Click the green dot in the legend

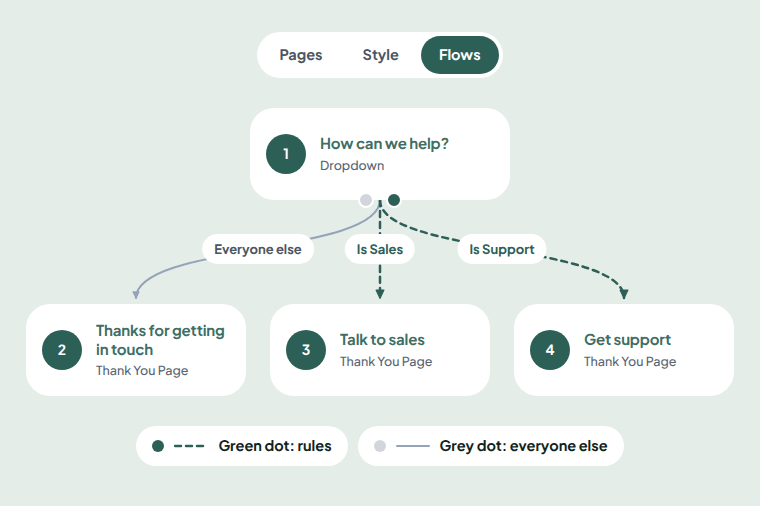click(x=158, y=446)
